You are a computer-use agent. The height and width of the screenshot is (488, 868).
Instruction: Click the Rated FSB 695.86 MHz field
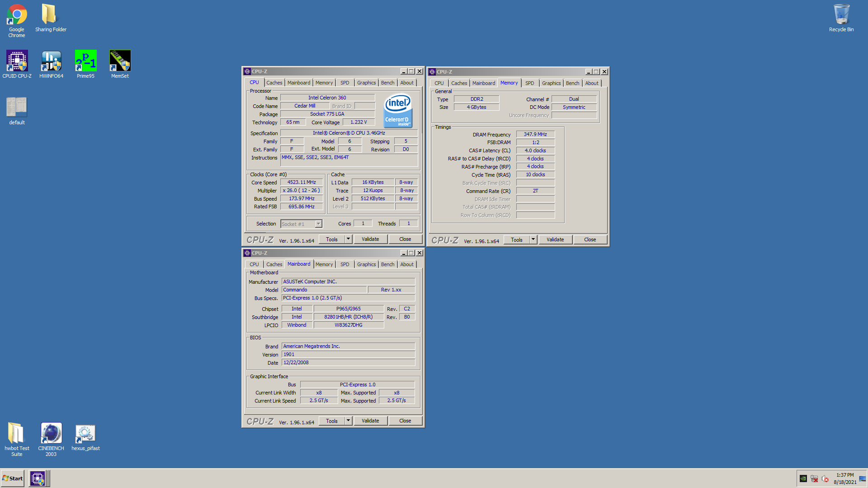(x=302, y=206)
